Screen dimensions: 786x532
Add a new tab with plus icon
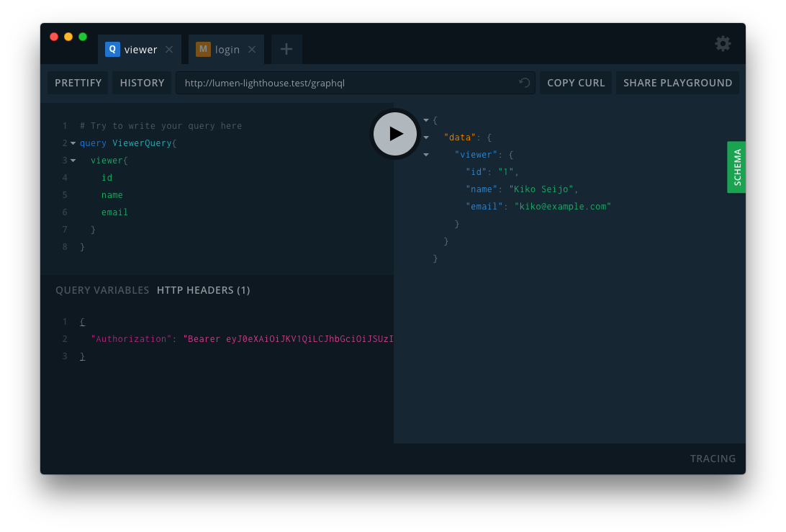click(286, 49)
